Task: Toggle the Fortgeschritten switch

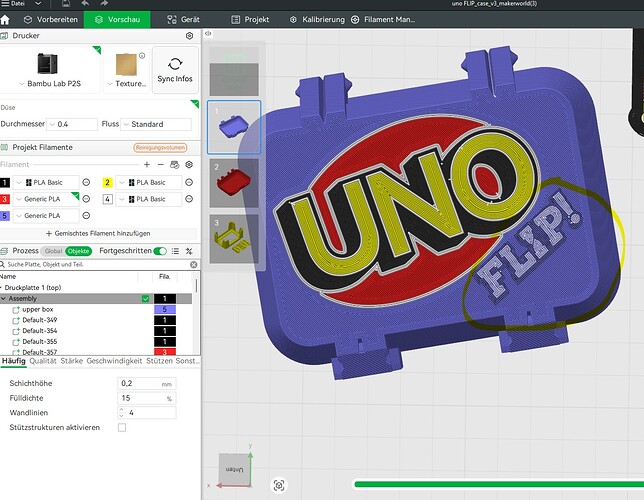Action: (160, 251)
